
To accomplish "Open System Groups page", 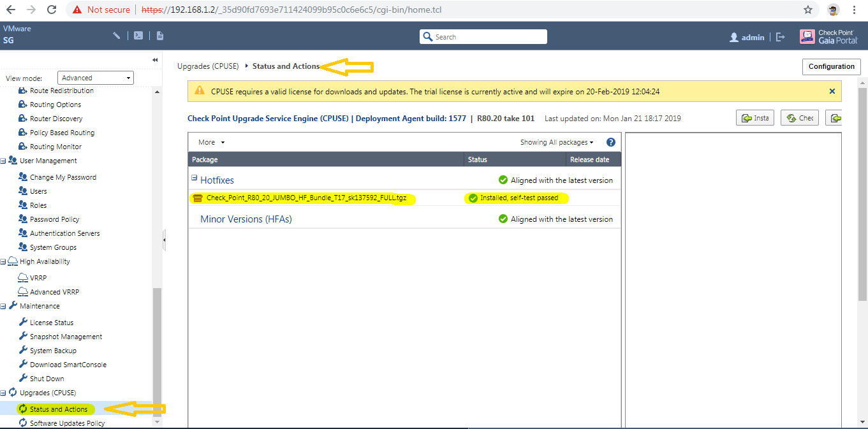I will [x=53, y=247].
